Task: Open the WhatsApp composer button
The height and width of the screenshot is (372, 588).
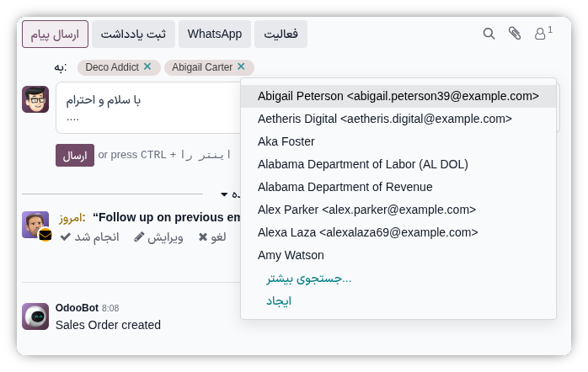Action: pyautogui.click(x=215, y=35)
